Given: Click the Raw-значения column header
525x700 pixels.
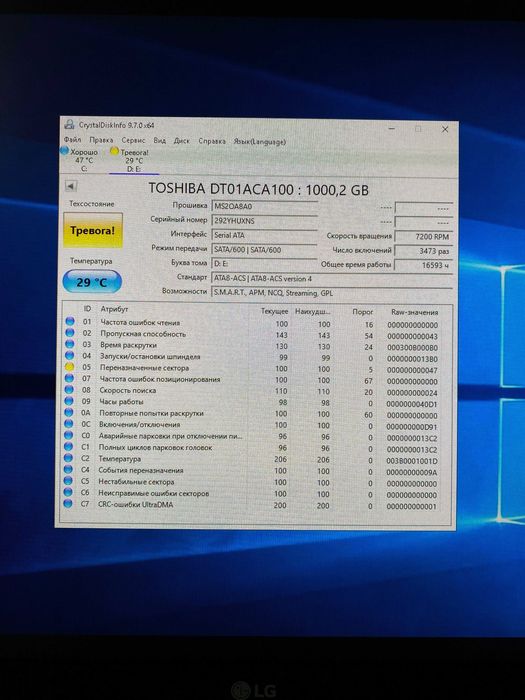Looking at the screenshot, I should (x=414, y=312).
